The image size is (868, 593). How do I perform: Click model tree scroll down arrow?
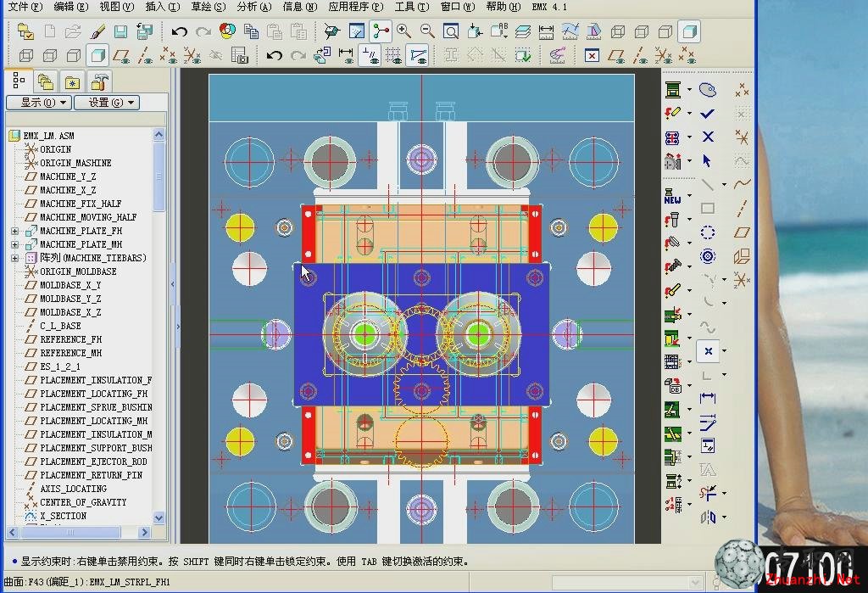coord(159,518)
